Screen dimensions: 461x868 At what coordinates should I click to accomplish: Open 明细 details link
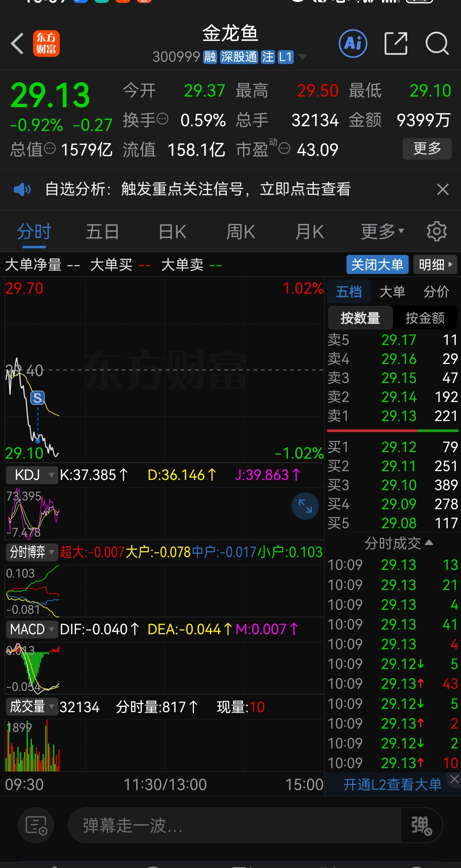pos(435,264)
